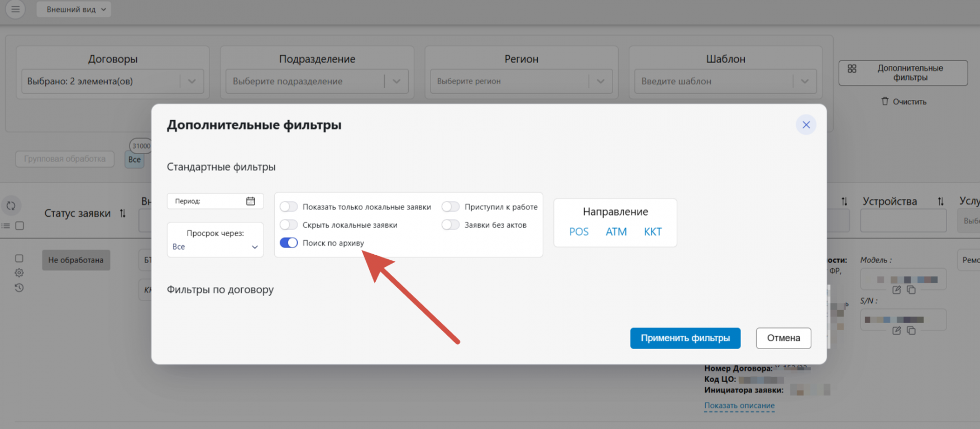Select the ATM direction
The width and height of the screenshot is (980, 429).
click(616, 232)
